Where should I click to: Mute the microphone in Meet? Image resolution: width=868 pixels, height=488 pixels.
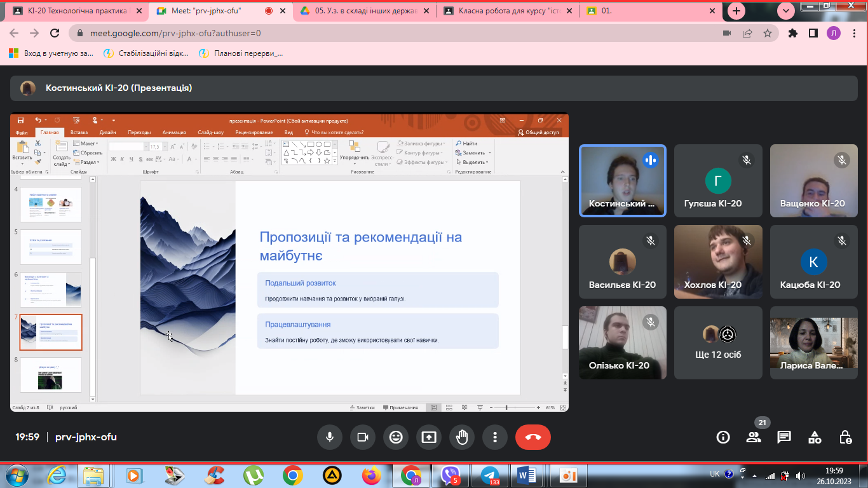330,437
